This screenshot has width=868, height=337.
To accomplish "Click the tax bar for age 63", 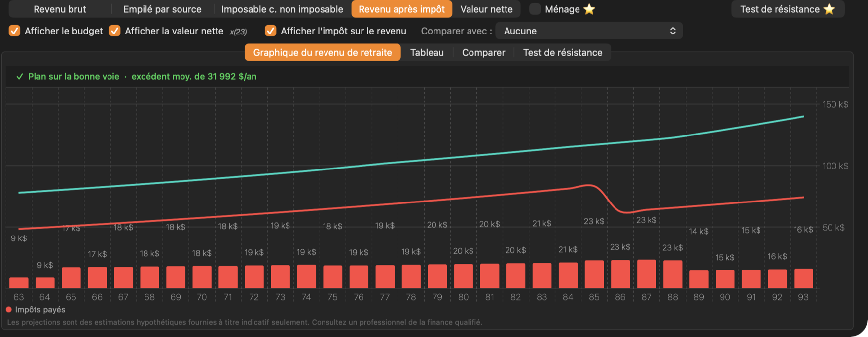I will [x=19, y=283].
